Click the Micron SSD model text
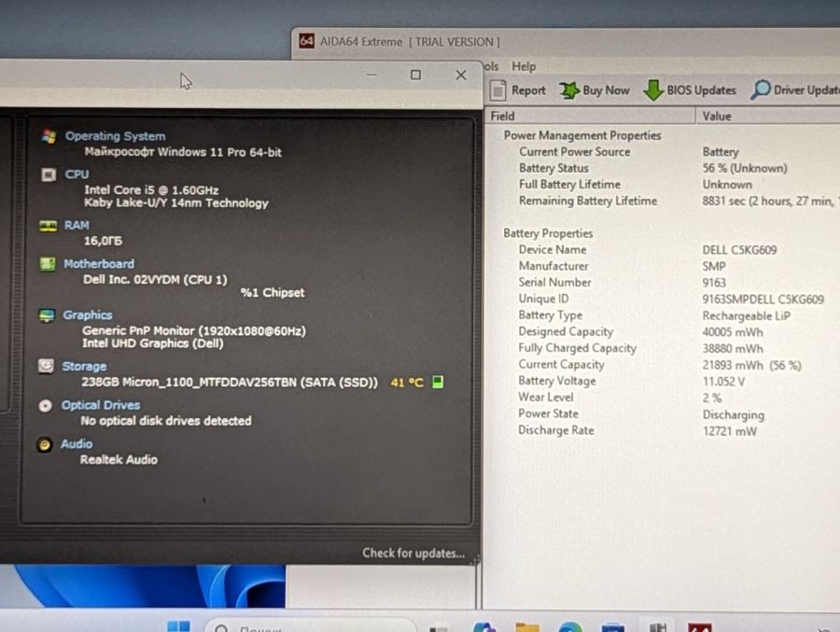 pos(230,382)
